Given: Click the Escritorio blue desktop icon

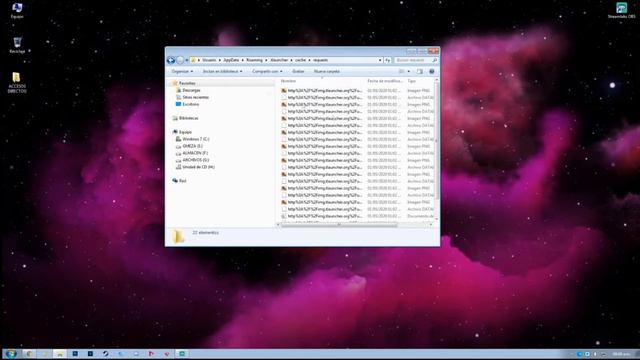Looking at the screenshot, I should [x=178, y=104].
